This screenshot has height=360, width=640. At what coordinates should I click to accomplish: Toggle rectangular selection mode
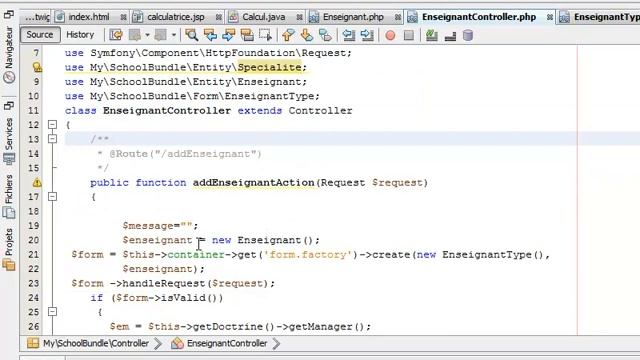coord(265,35)
